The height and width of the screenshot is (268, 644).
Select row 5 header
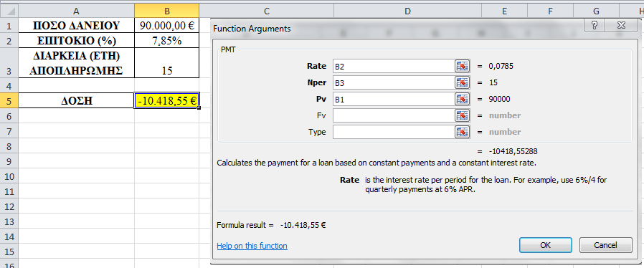tap(9, 101)
